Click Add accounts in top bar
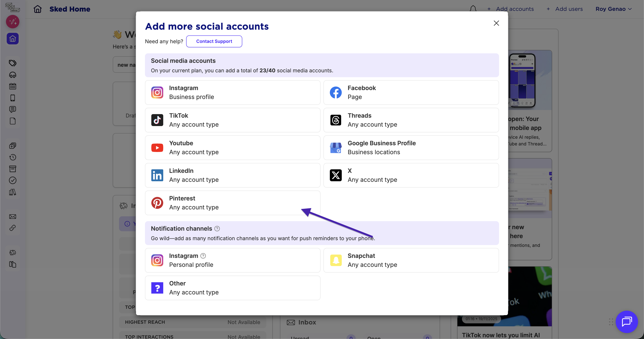Image resolution: width=644 pixels, height=339 pixels. [511, 9]
